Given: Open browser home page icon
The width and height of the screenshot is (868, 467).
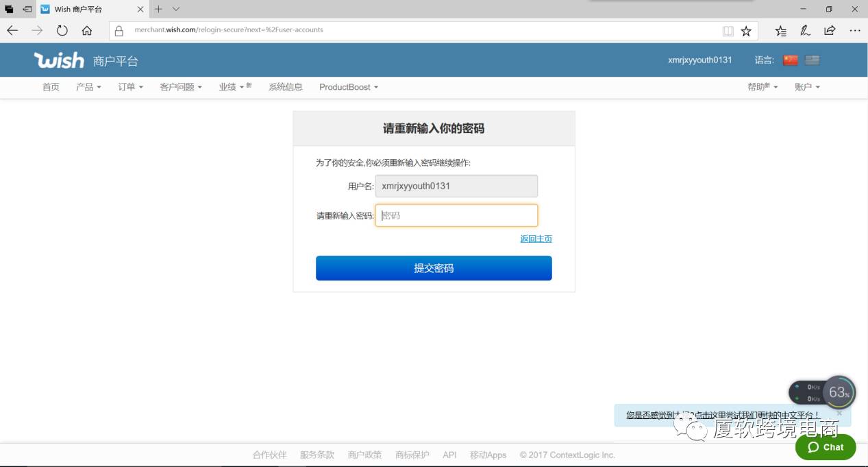Looking at the screenshot, I should pos(87,30).
